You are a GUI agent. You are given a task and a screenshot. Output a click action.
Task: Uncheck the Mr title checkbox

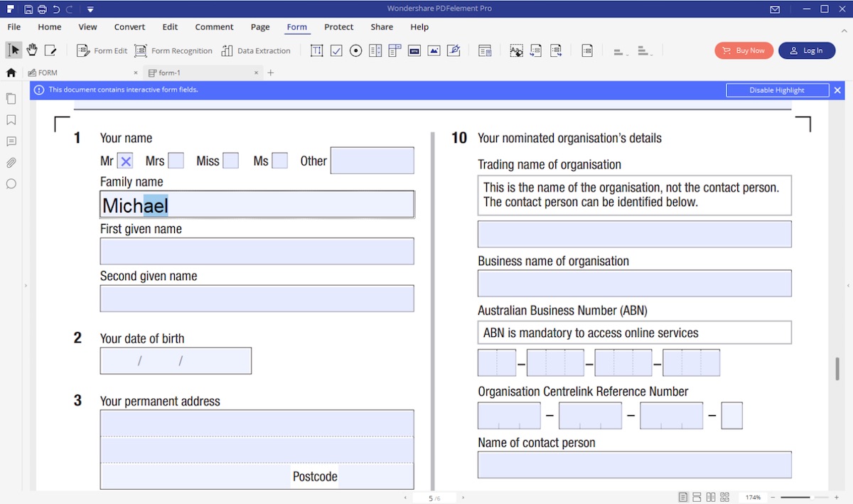click(x=125, y=160)
